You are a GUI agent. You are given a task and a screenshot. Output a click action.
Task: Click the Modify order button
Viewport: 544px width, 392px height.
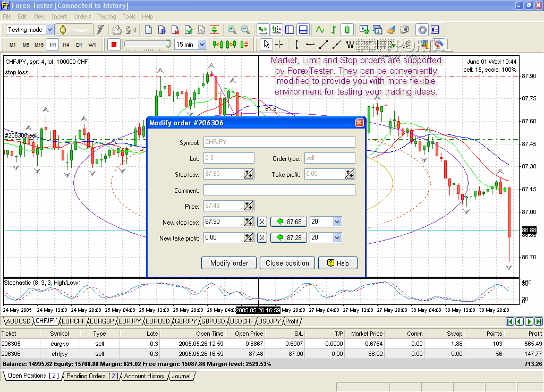229,263
